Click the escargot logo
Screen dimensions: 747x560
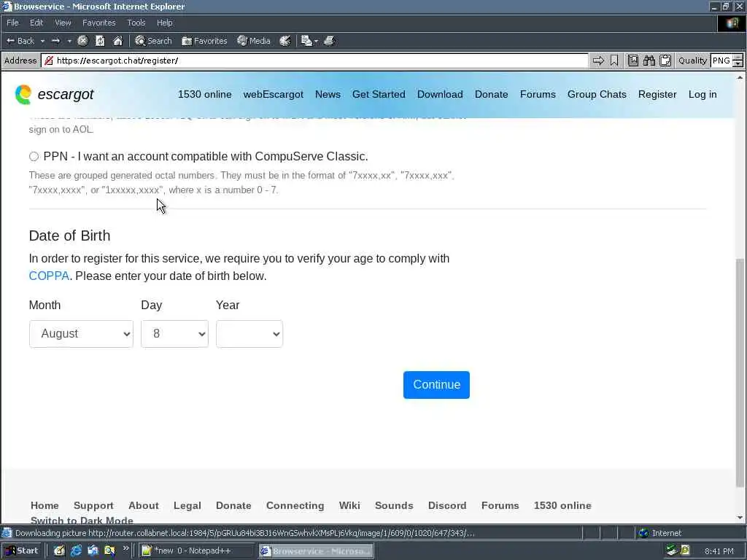[x=54, y=94]
